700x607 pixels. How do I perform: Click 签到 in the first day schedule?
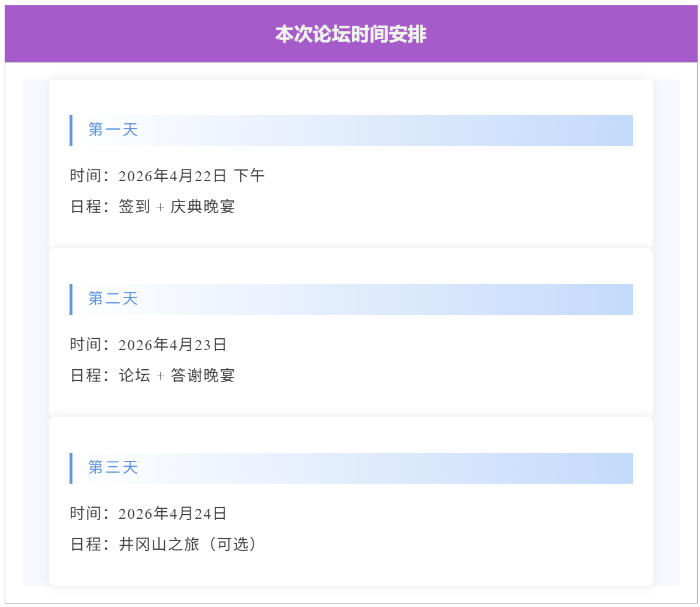click(134, 207)
